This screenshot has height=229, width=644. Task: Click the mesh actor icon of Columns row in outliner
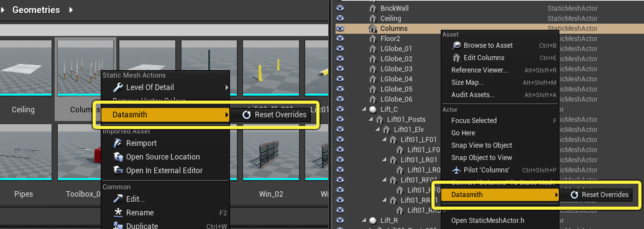(x=373, y=29)
